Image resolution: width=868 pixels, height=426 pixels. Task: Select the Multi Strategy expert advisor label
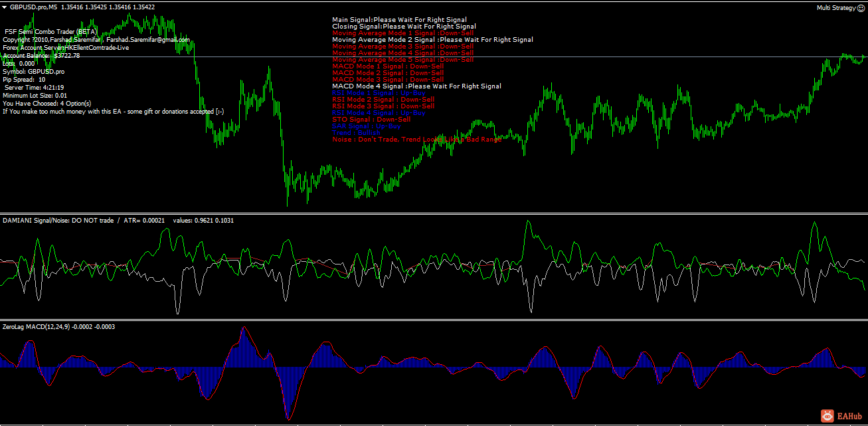coord(837,8)
